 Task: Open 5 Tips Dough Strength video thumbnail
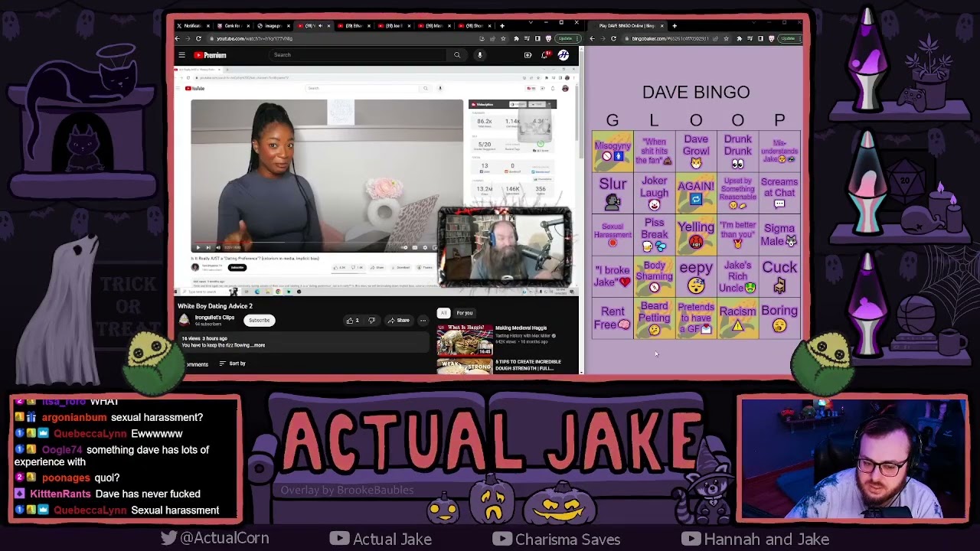tap(465, 366)
